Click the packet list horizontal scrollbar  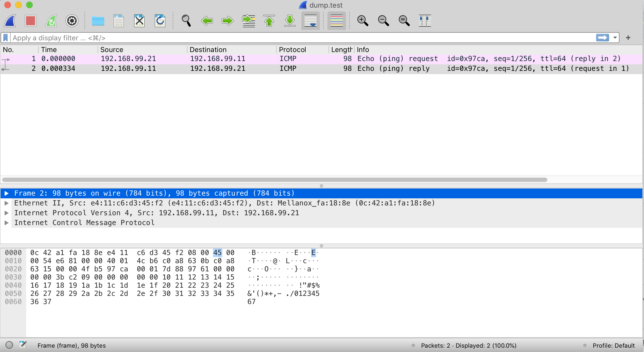click(275, 180)
